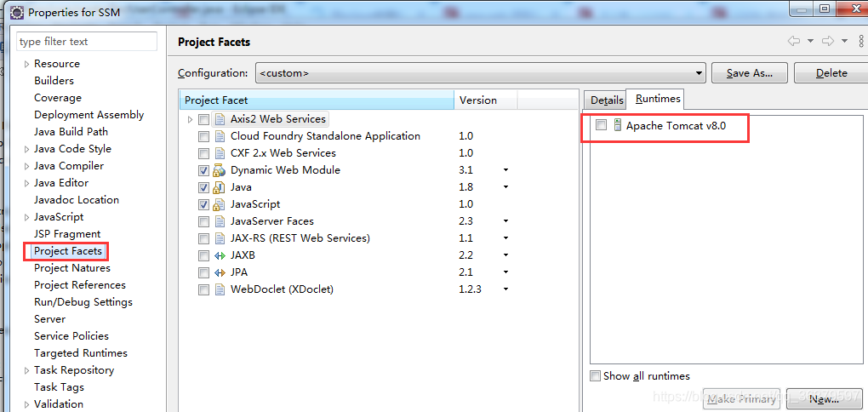Open back history dropdown arrow

[810, 41]
